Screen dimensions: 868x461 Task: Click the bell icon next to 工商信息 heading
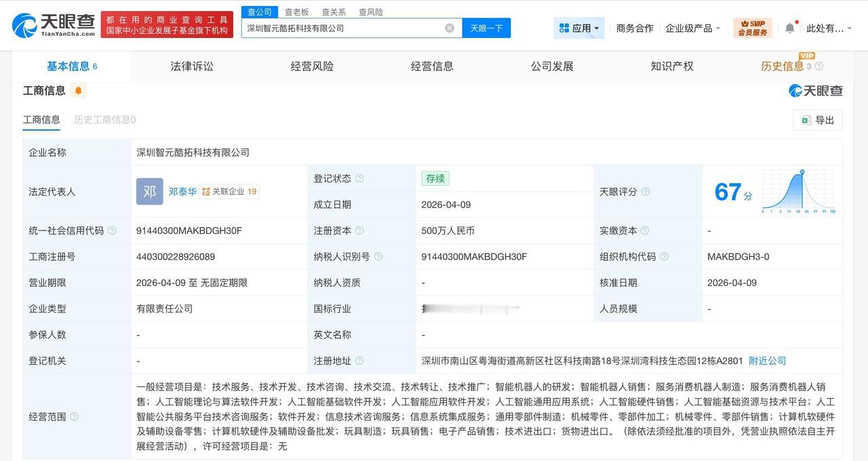(77, 89)
